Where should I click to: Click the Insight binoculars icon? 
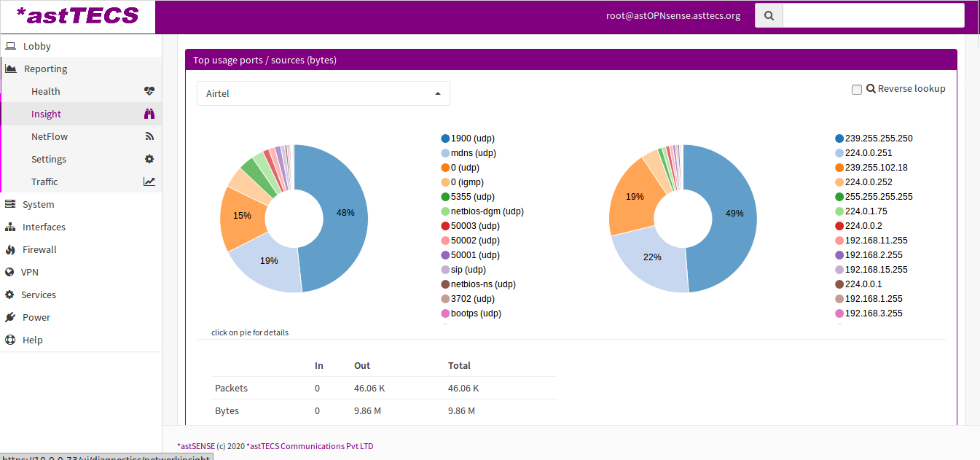(x=149, y=114)
